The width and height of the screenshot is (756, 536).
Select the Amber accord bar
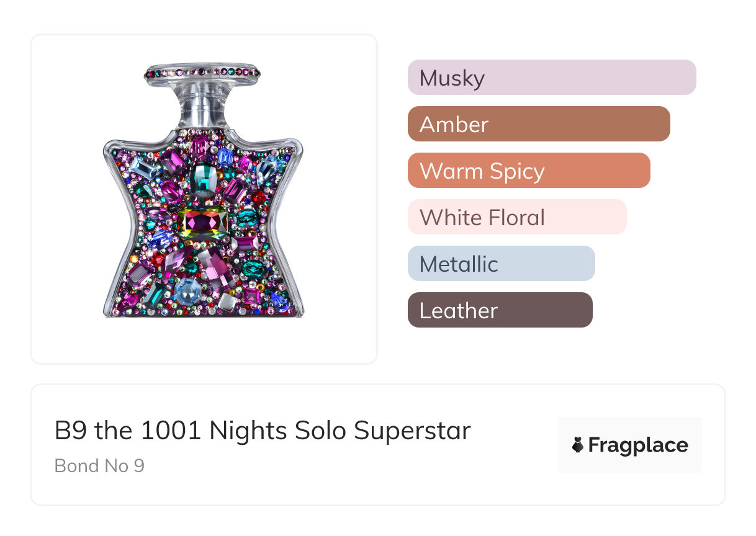(538, 124)
